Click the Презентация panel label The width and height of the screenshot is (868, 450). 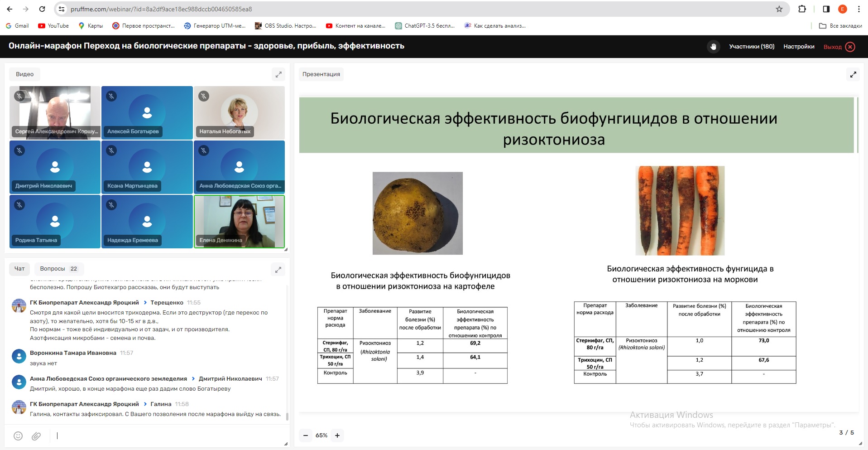click(x=321, y=74)
